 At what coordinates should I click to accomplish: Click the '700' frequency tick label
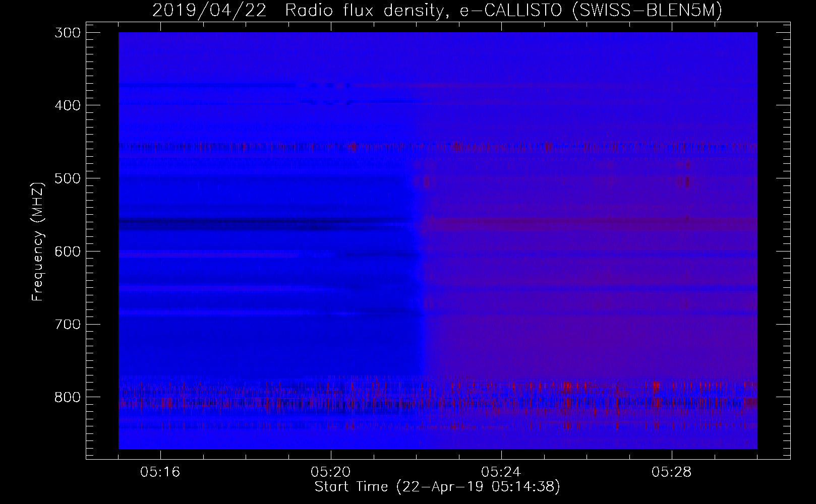click(67, 324)
